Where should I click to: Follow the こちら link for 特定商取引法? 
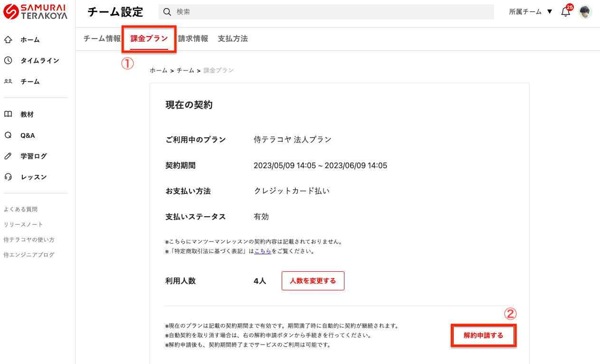263,251
